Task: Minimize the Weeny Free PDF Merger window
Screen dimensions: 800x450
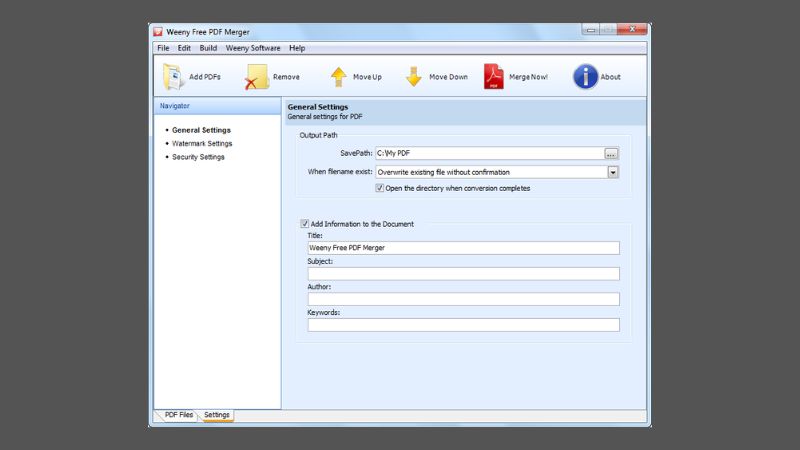Action: pos(591,30)
